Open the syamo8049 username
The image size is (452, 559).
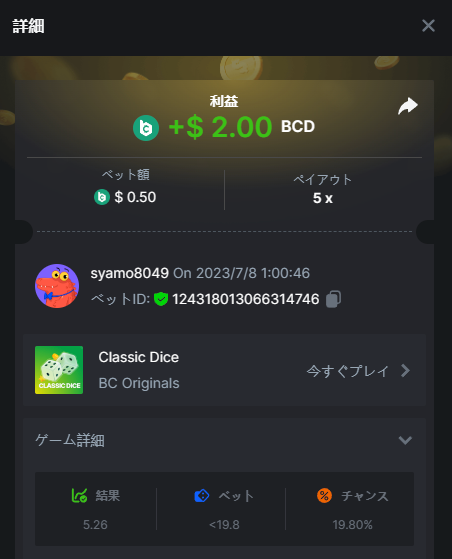129,273
